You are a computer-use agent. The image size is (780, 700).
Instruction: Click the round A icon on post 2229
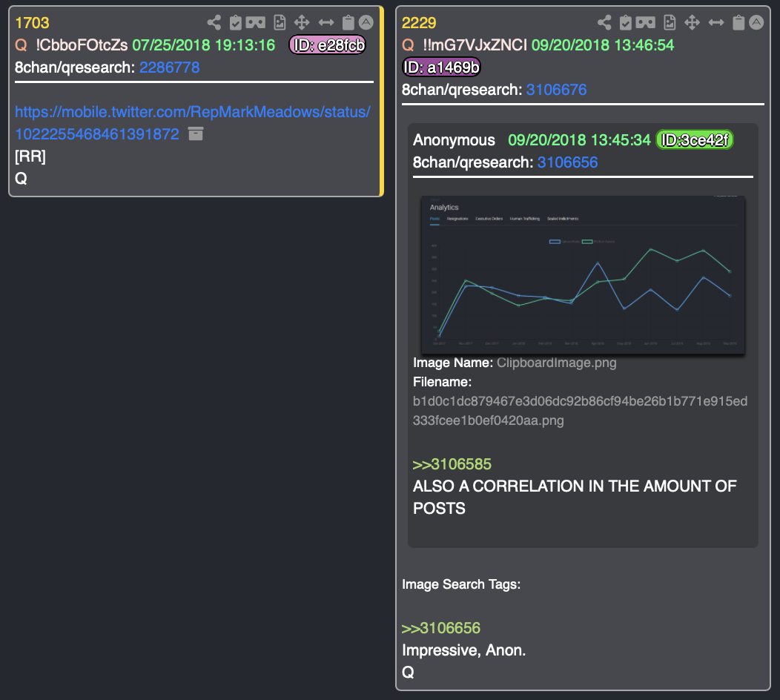pos(756,22)
